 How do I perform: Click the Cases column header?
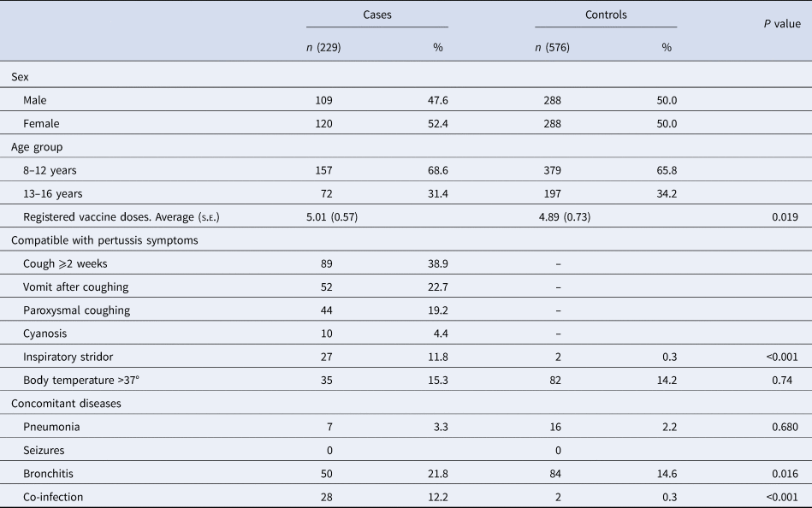click(x=377, y=15)
